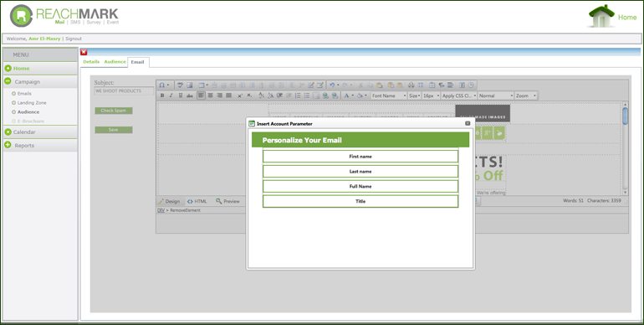The width and height of the screenshot is (644, 325).
Task: Click the Bold formatting button
Action: click(x=161, y=95)
